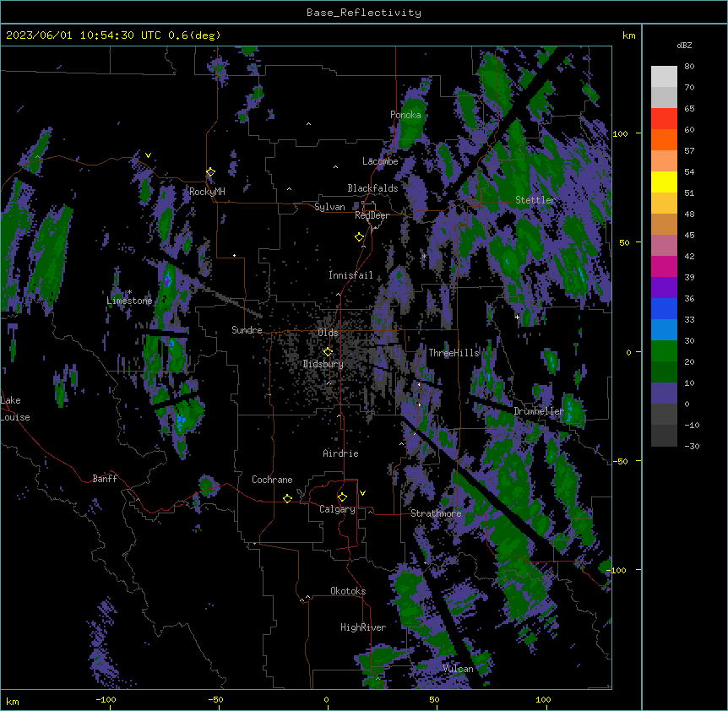
Task: Click the Olds label
Action: tap(328, 333)
